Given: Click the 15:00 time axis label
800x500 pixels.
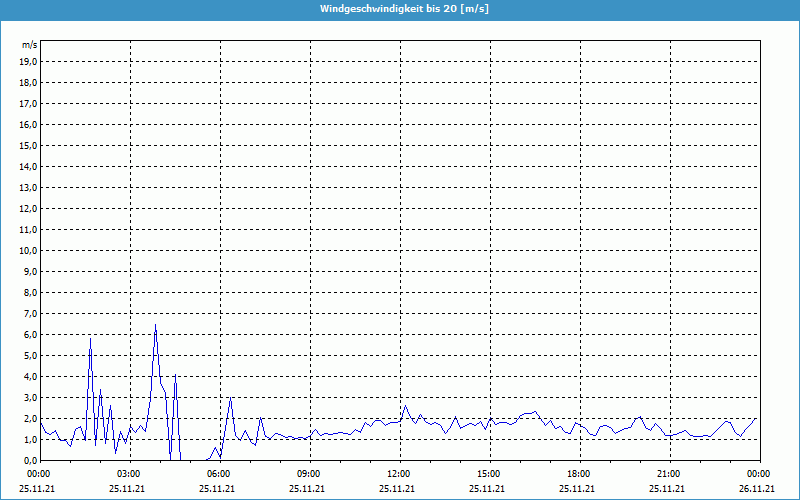Looking at the screenshot, I should point(487,473).
